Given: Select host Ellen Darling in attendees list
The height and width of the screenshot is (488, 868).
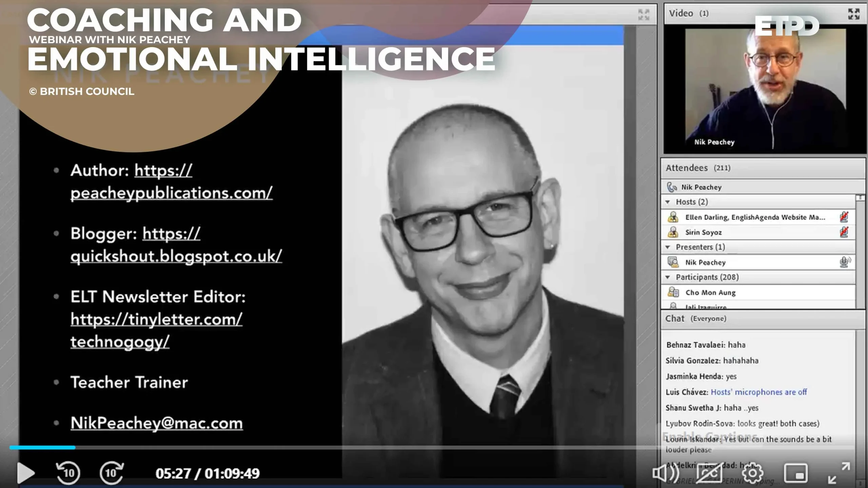Looking at the screenshot, I should (758, 217).
